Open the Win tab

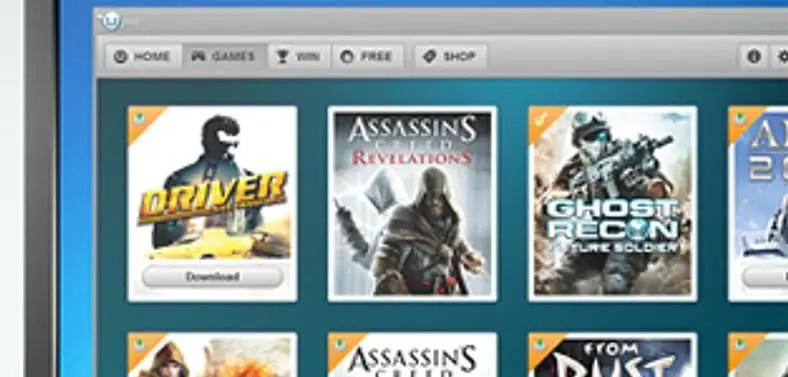[299, 56]
